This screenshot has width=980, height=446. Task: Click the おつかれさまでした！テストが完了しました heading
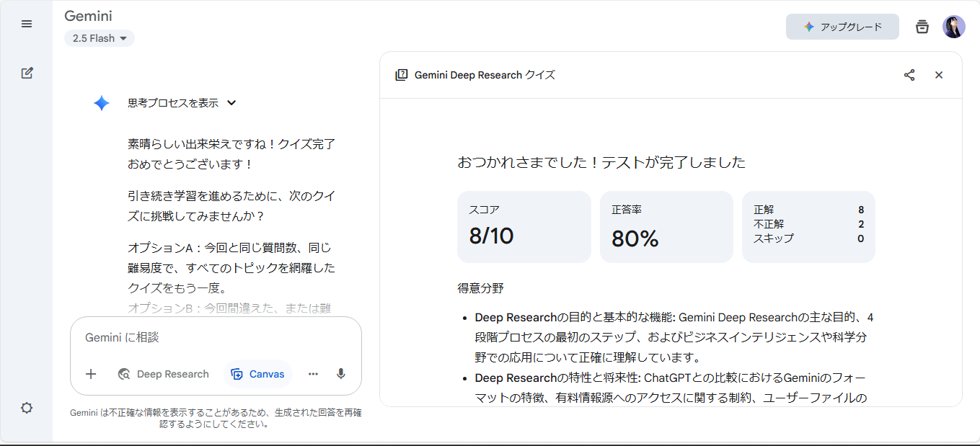tap(601, 162)
